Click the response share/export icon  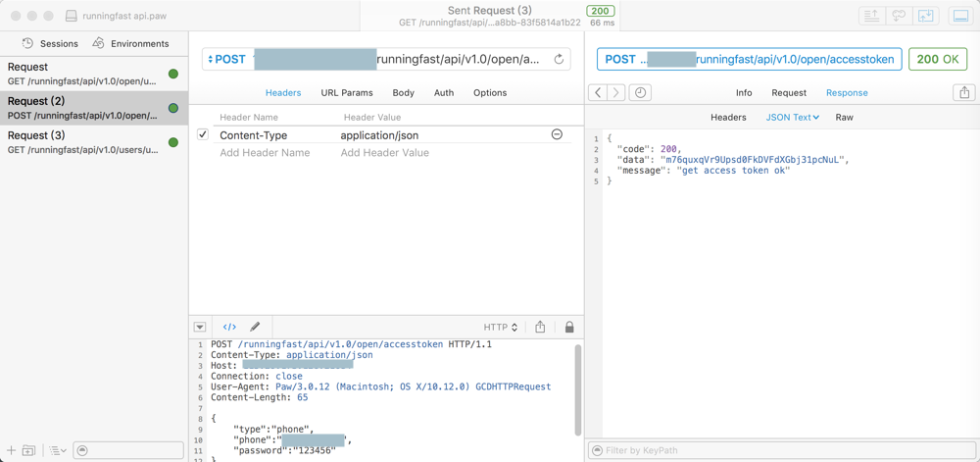coord(964,92)
